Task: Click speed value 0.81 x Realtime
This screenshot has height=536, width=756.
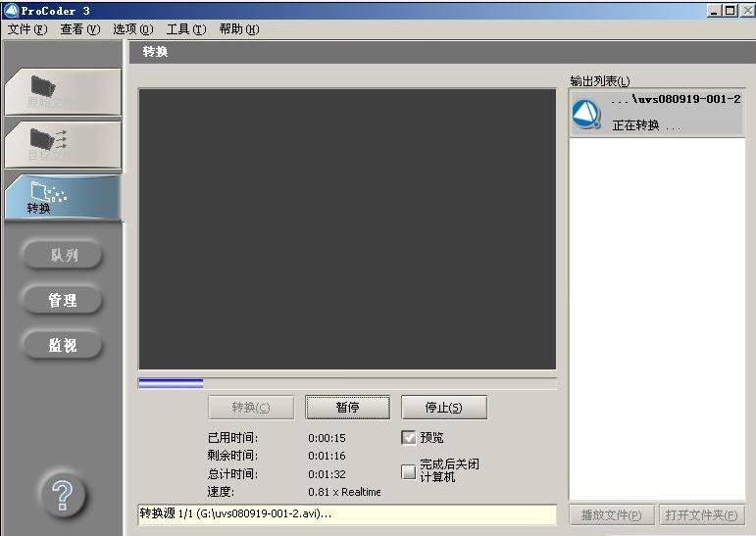Action: (x=344, y=492)
